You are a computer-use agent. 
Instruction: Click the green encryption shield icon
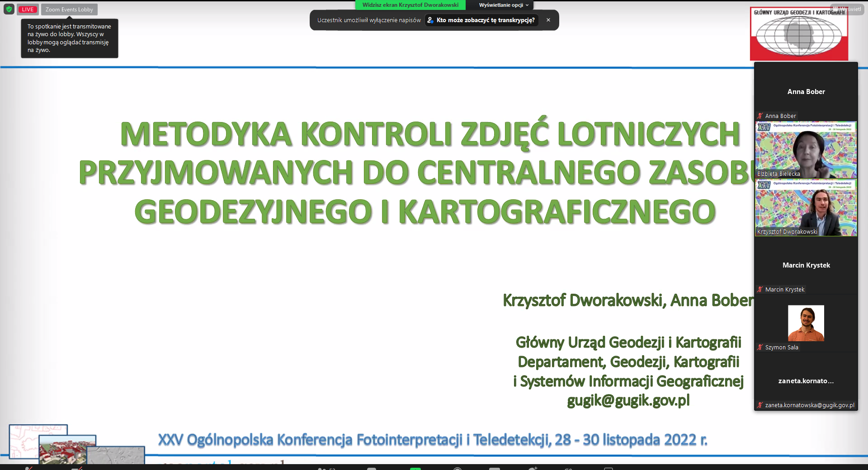9,9
